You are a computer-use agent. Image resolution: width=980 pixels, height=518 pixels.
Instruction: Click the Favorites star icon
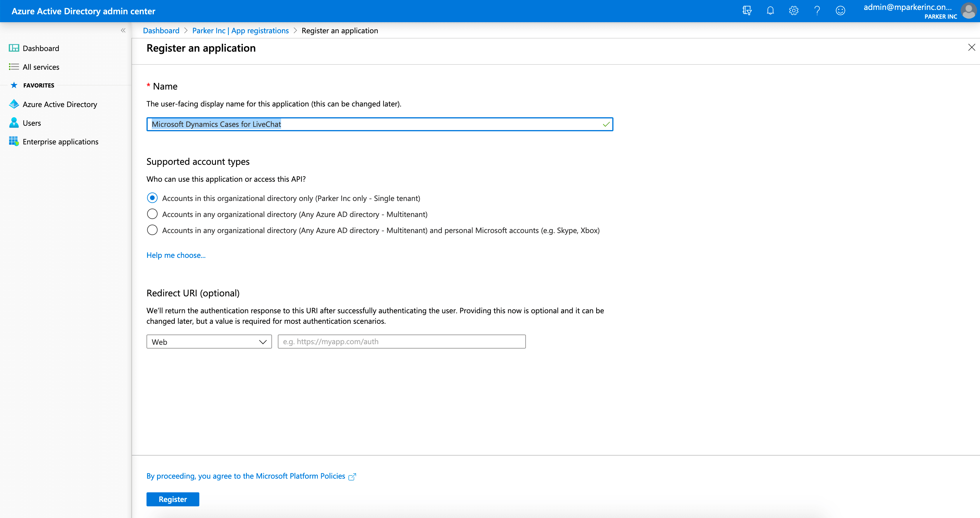pyautogui.click(x=14, y=85)
